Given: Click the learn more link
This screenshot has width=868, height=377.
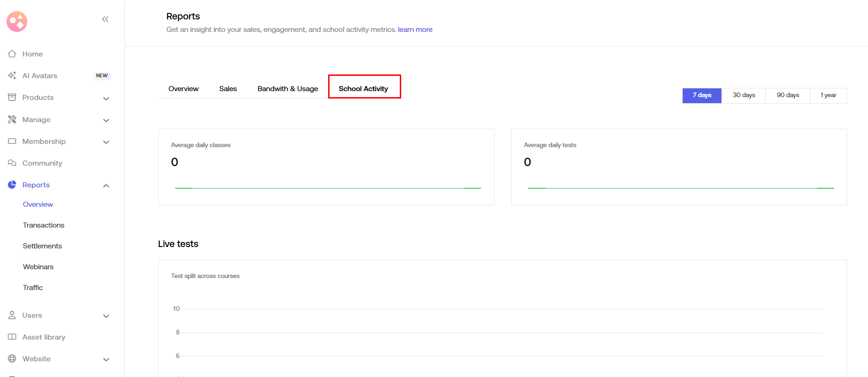Looking at the screenshot, I should [415, 30].
